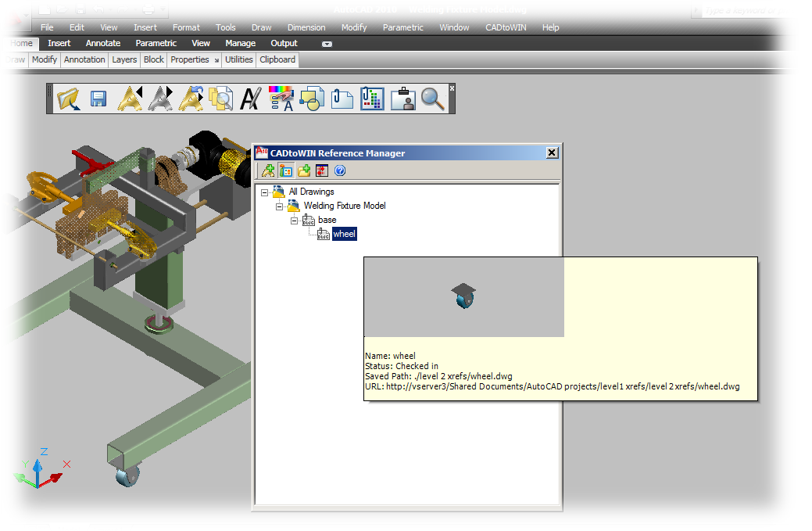The width and height of the screenshot is (812, 531).
Task: Select All Drawings in the tree
Action: pos(311,192)
